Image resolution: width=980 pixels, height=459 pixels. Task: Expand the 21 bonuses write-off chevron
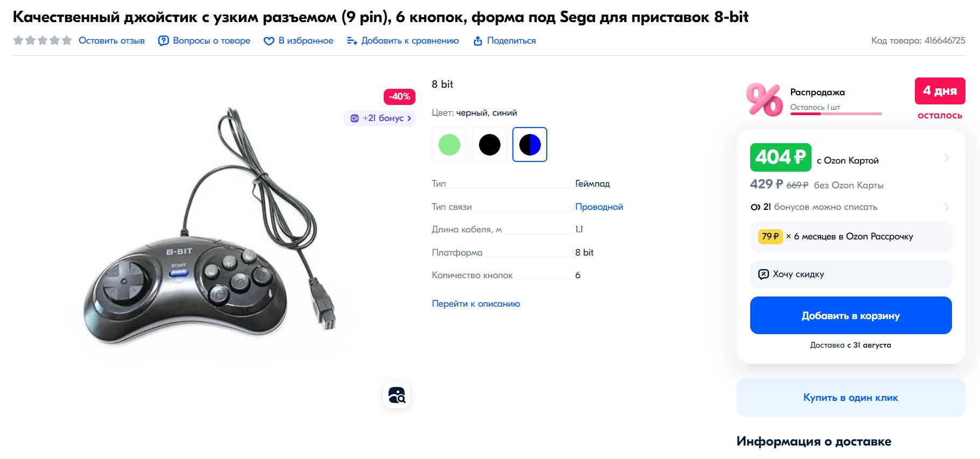click(947, 207)
